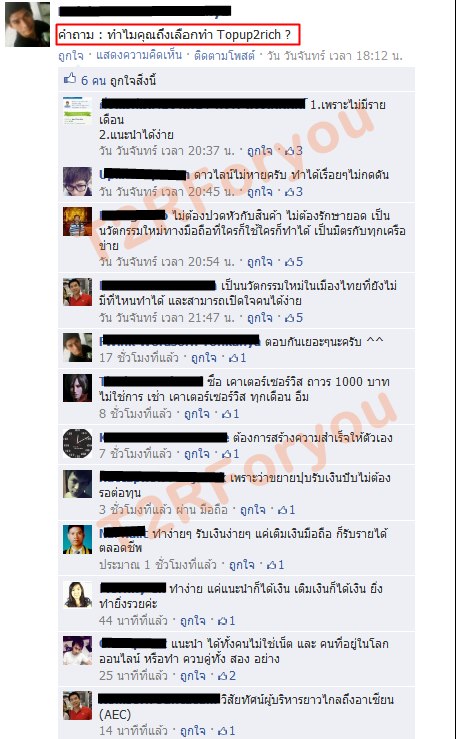Click 'แสดงความคิดเห็น' to comment on the post

coord(139,56)
